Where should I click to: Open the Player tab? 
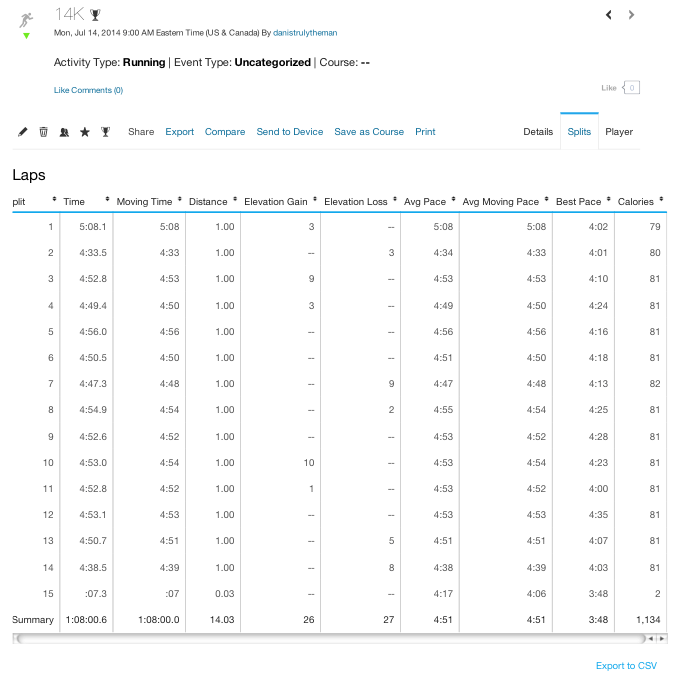[x=619, y=132]
